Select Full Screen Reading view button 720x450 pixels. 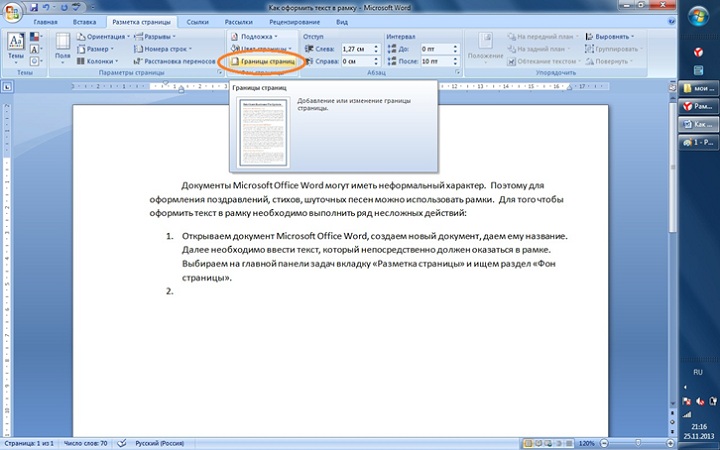point(538,444)
